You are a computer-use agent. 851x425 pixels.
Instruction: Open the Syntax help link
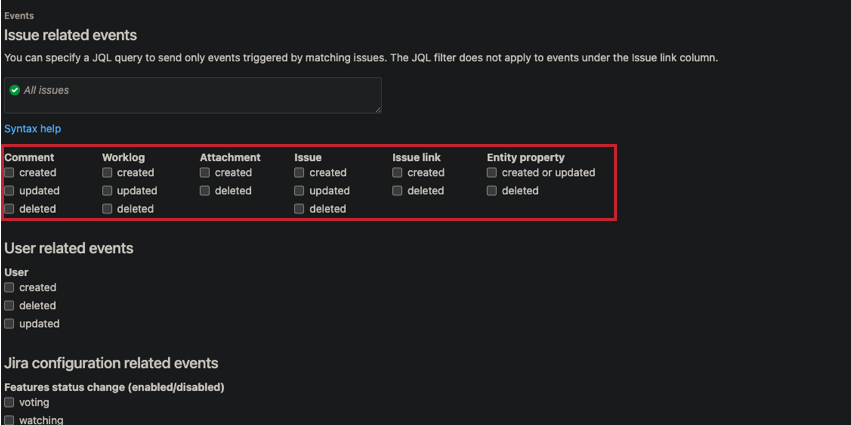32,129
